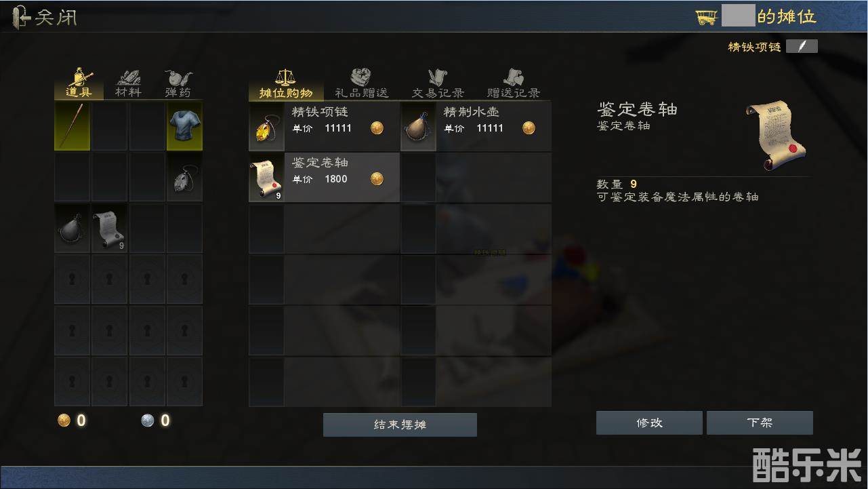868x489 pixels.
Task: Click the 精铁项链 necklace stall listing
Action: 325,126
